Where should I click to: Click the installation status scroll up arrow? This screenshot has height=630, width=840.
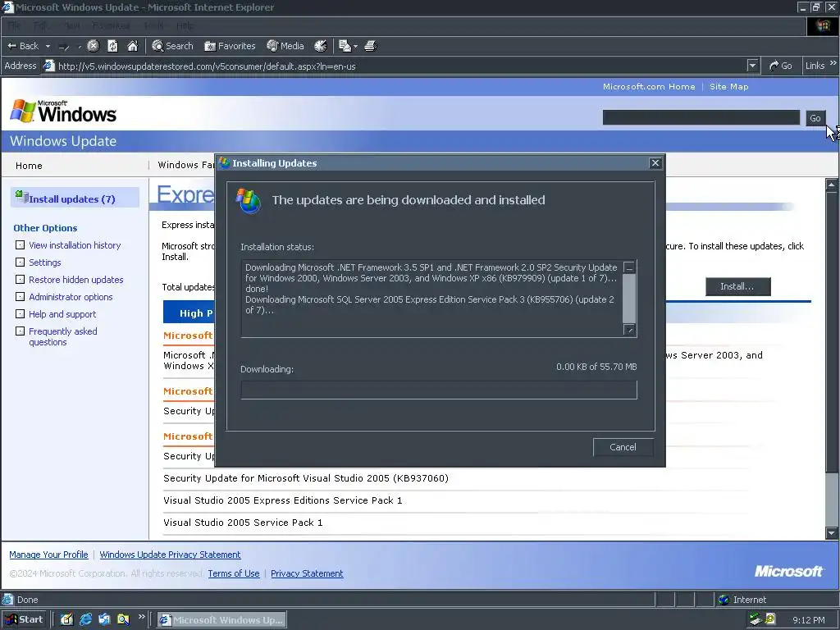[x=629, y=267]
